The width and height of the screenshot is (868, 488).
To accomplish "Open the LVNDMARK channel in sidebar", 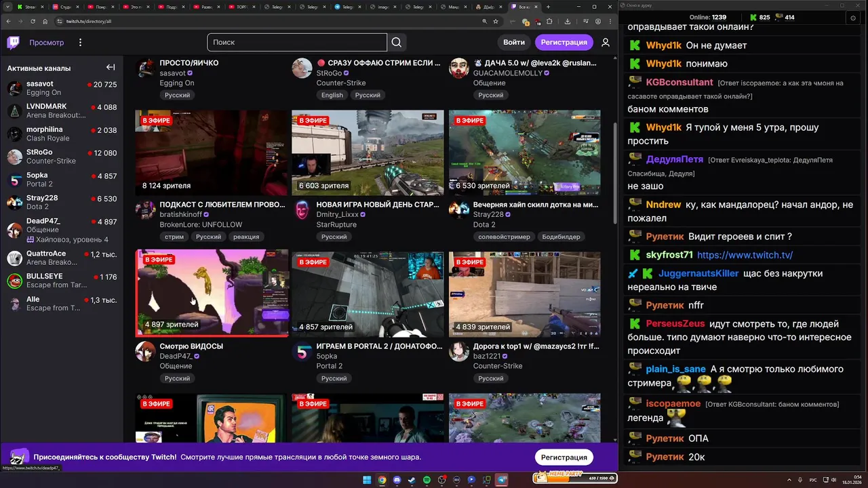I will tap(62, 111).
